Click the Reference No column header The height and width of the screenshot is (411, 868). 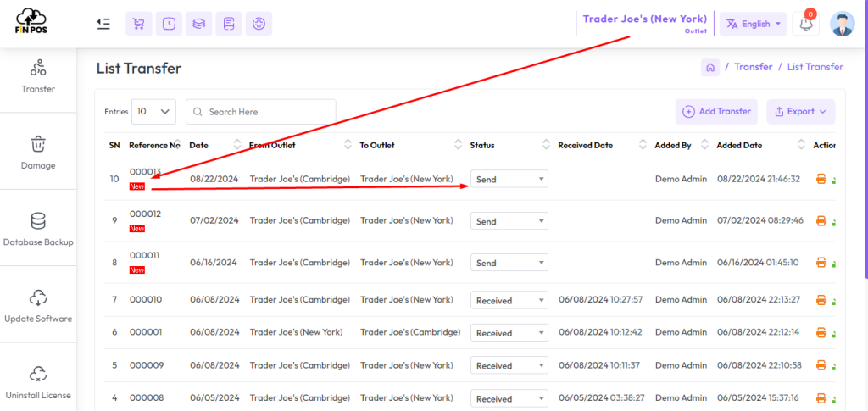154,146
